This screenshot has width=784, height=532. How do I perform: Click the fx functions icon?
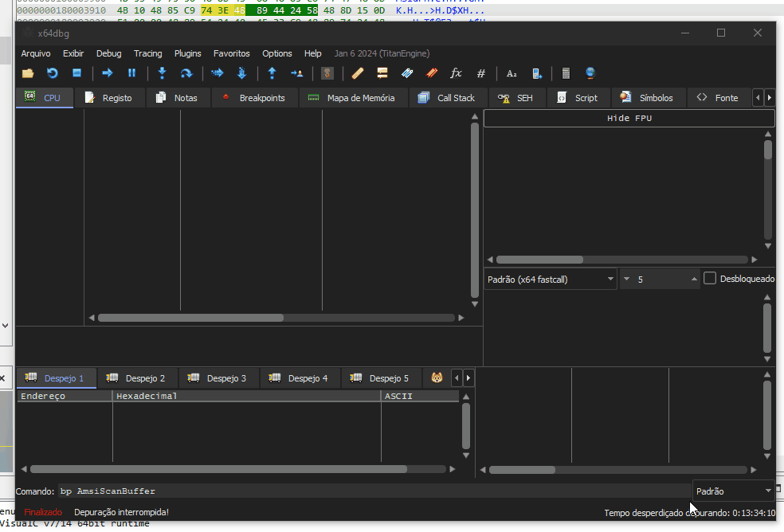(456, 73)
